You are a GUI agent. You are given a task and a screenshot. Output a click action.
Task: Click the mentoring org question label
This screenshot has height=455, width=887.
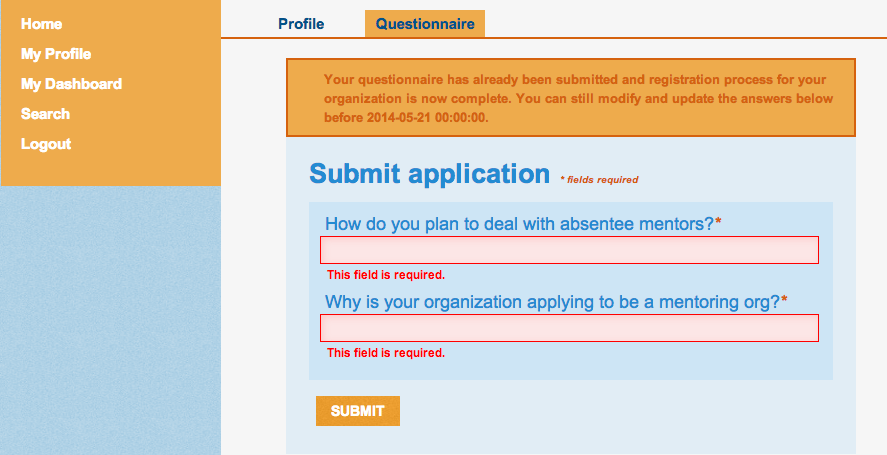551,302
